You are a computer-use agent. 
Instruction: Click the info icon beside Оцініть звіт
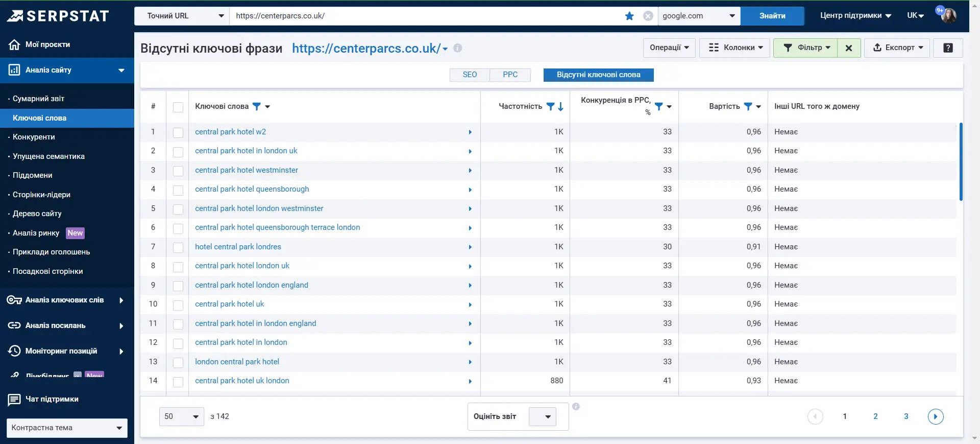[x=576, y=407]
